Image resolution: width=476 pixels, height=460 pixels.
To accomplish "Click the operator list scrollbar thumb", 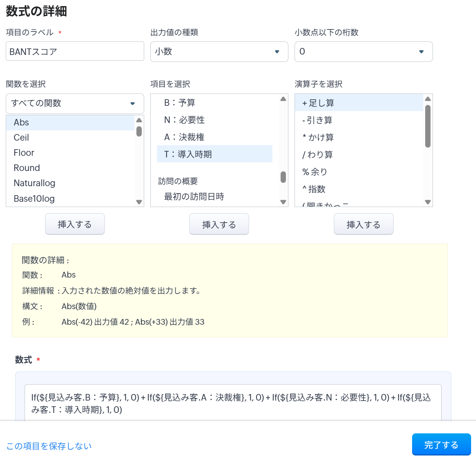I will pyautogui.click(x=428, y=126).
